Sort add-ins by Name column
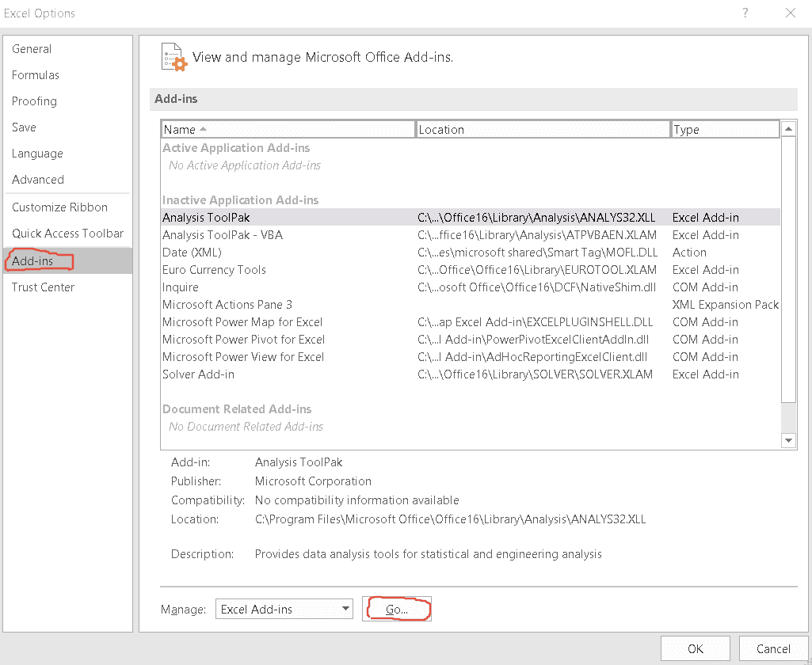The width and height of the screenshot is (812, 665). click(288, 129)
